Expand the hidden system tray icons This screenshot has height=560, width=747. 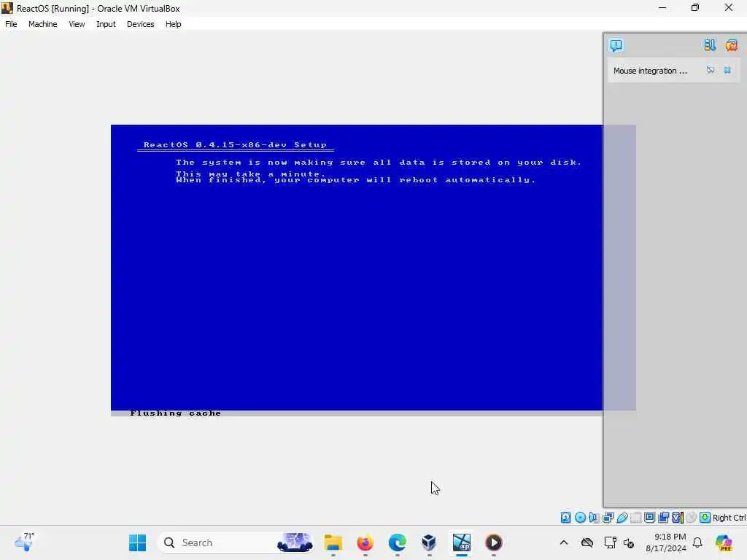pos(564,542)
